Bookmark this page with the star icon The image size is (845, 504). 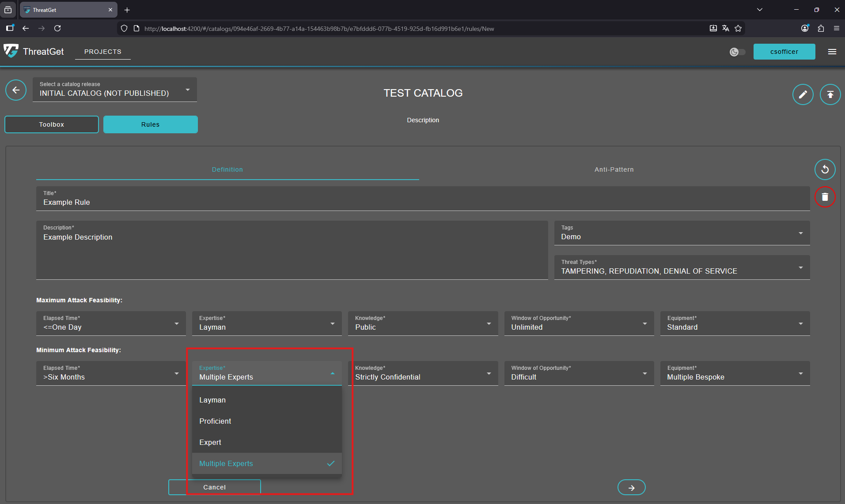pyautogui.click(x=738, y=29)
